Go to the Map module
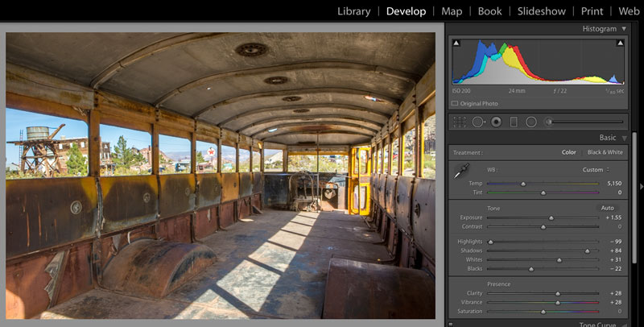This screenshot has width=644, height=327. tap(452, 11)
